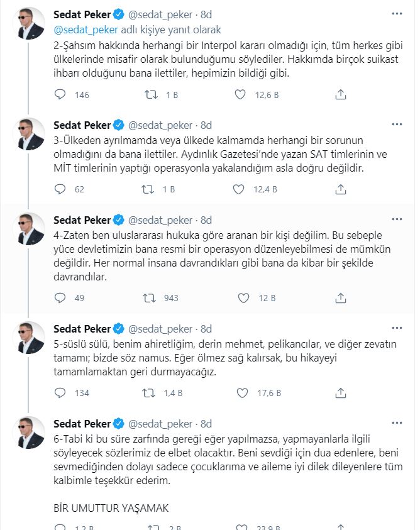Reply to the tweet with 146 comments
Viewport: 420px width, 530px height.
click(x=60, y=94)
